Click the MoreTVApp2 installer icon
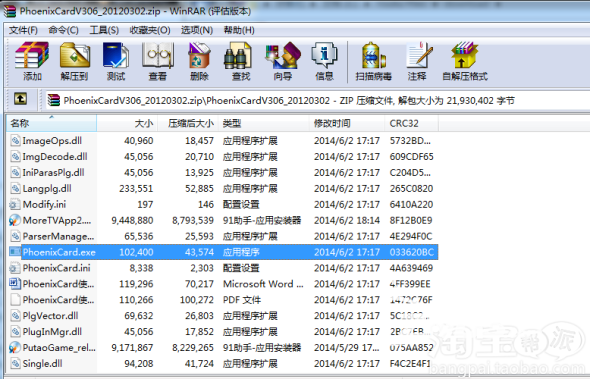 click(x=15, y=220)
